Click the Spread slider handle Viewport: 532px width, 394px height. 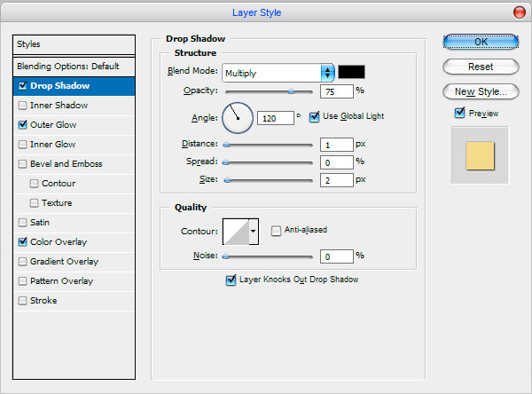[225, 162]
